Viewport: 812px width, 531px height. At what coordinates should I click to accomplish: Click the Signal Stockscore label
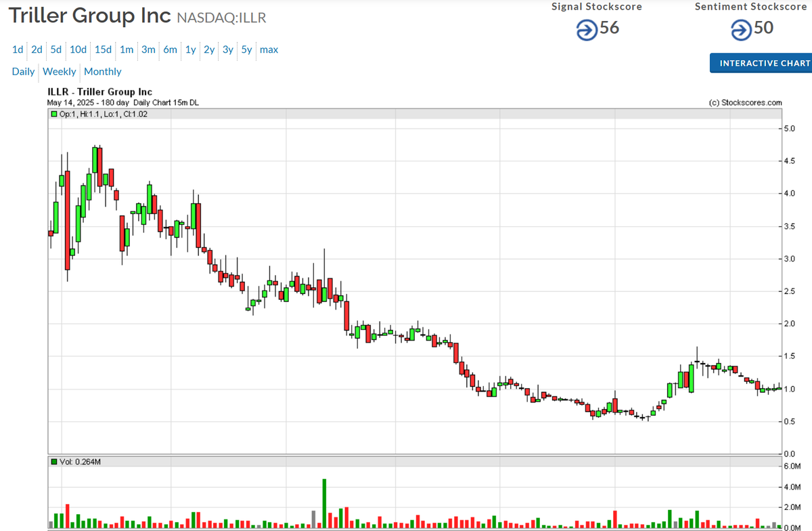[597, 7]
